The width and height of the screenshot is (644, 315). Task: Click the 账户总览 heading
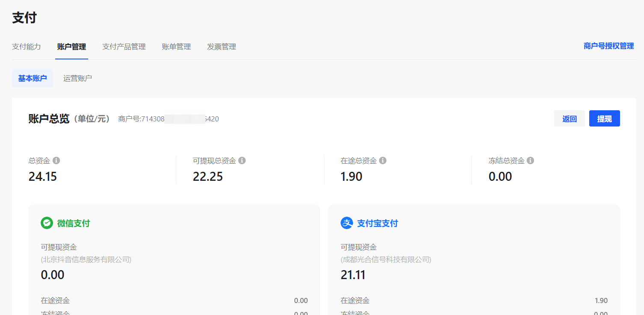[49, 119]
